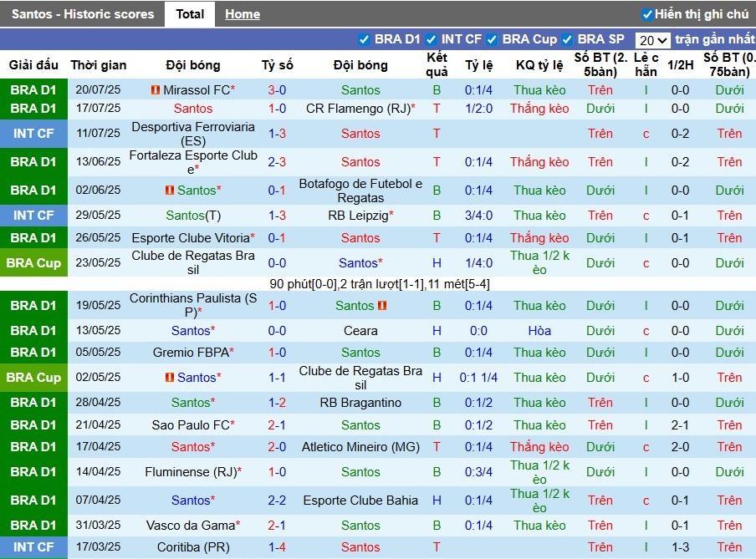The width and height of the screenshot is (756, 559).
Task: Click Esporte Clube Vitoria team name
Action: coord(191,238)
